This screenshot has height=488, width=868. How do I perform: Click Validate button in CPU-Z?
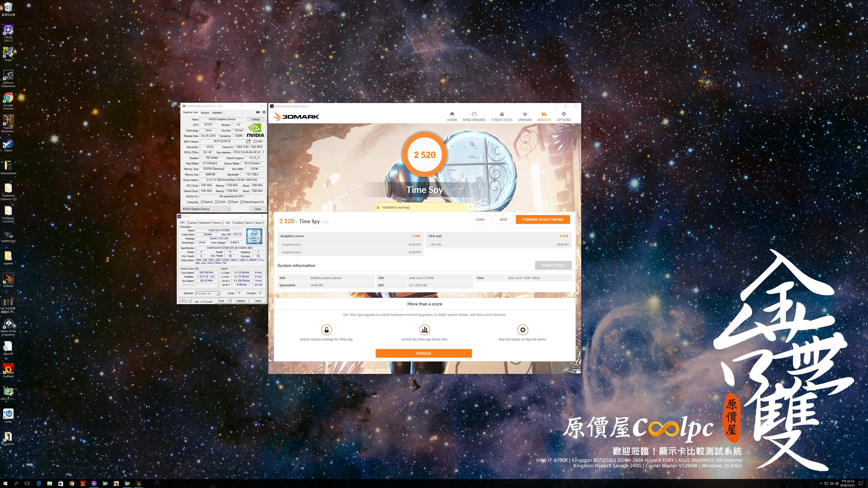tap(241, 301)
